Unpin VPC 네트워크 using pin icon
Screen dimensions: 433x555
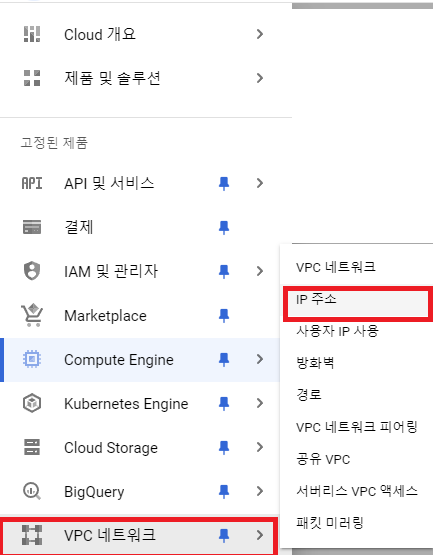coord(224,535)
